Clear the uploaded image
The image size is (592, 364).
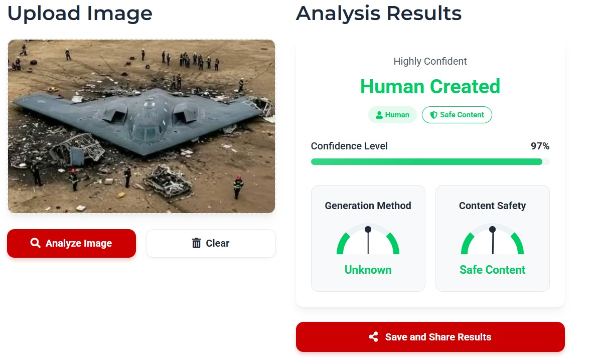(x=211, y=243)
